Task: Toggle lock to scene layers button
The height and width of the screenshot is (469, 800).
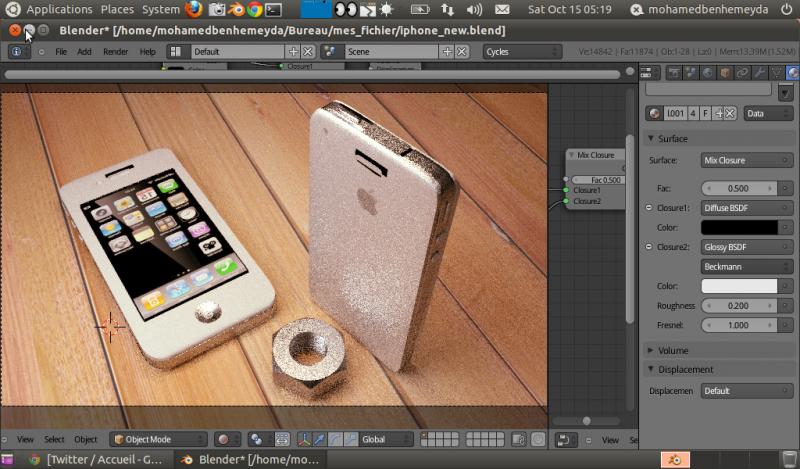Action: pyautogui.click(x=518, y=439)
